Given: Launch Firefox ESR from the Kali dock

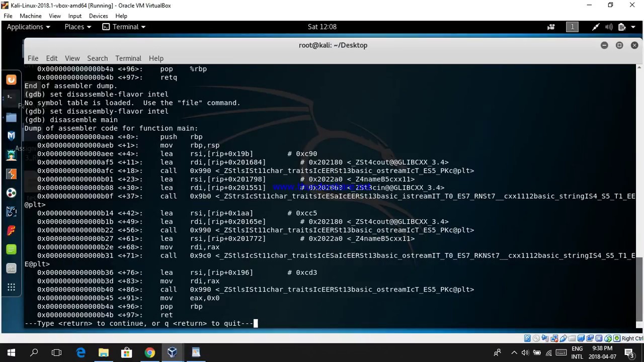Looking at the screenshot, I should click(11, 79).
